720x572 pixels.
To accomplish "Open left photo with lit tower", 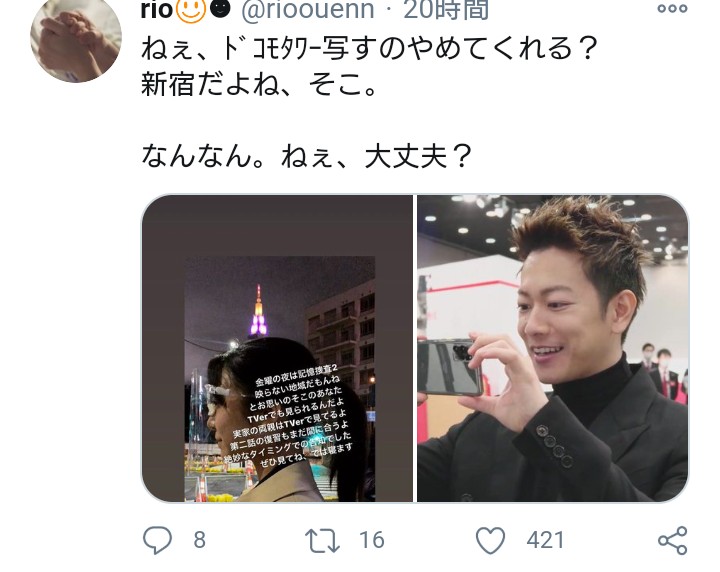I will 277,348.
